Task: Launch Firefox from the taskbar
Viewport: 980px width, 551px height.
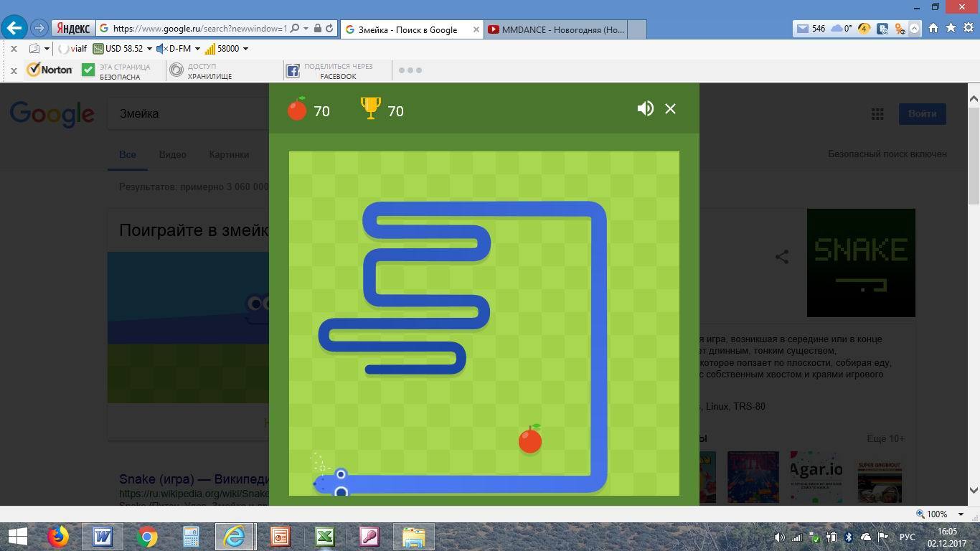Action: point(58,537)
